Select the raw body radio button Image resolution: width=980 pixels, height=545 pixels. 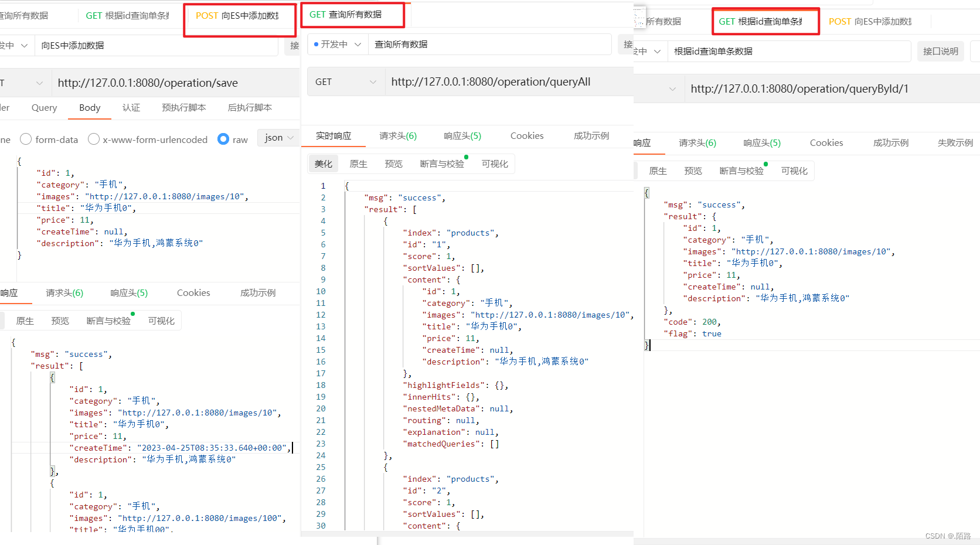pos(223,139)
